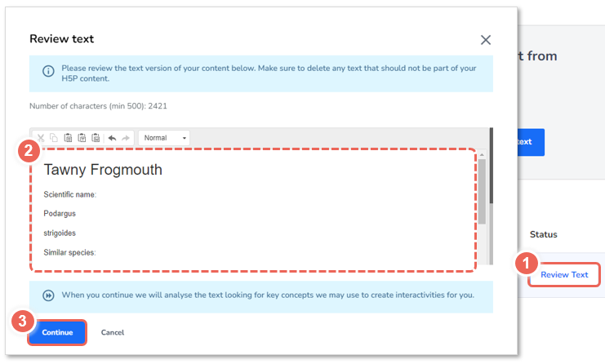Screen dimensions: 605x364
Task: Undo the last edit with the arrow icon
Action: tap(113, 138)
